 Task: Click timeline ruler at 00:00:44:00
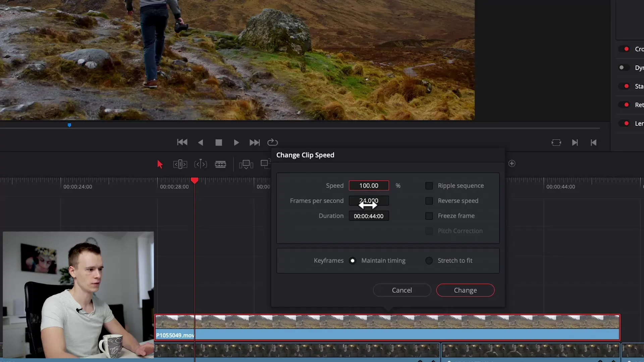(560, 187)
